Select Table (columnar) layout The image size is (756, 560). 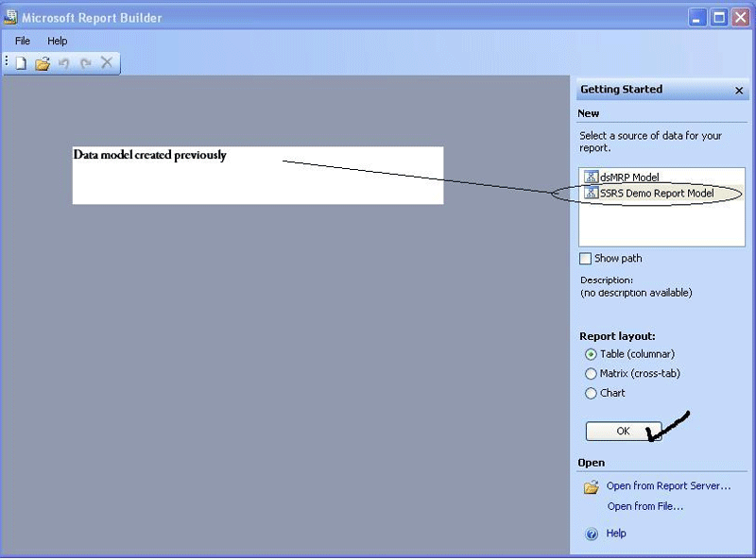[x=591, y=354]
